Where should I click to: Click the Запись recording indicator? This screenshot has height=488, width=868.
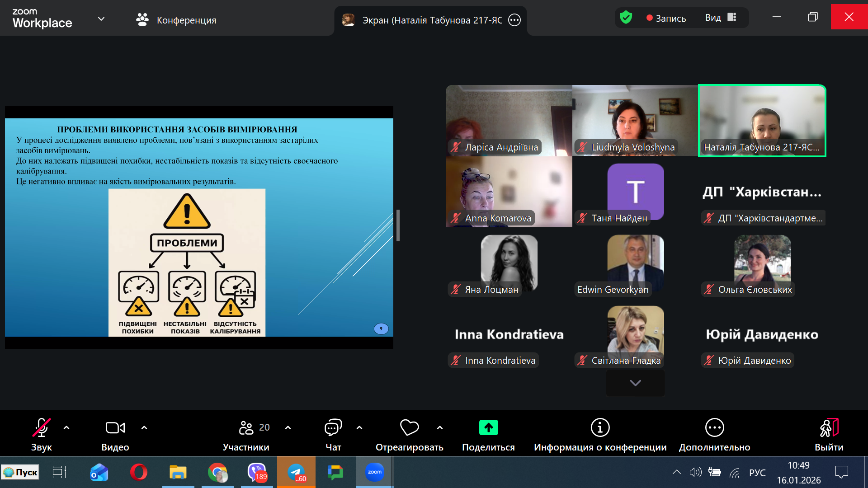pos(666,18)
